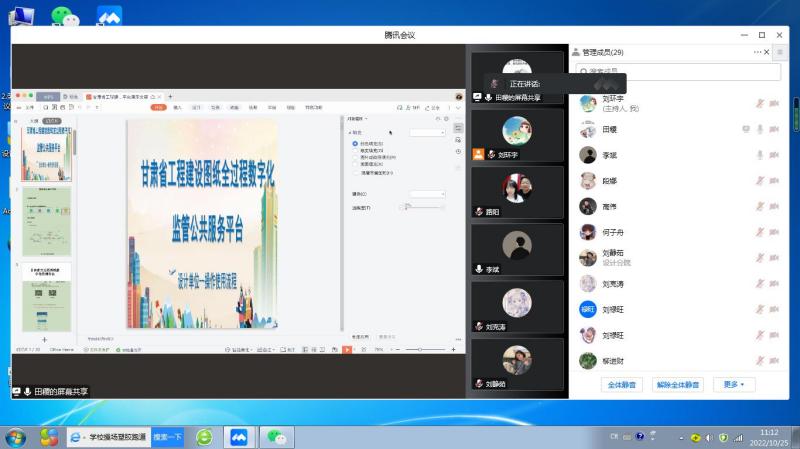This screenshot has height=449, width=800.
Task: Click the 李斌 participant video tile
Action: pos(517,250)
